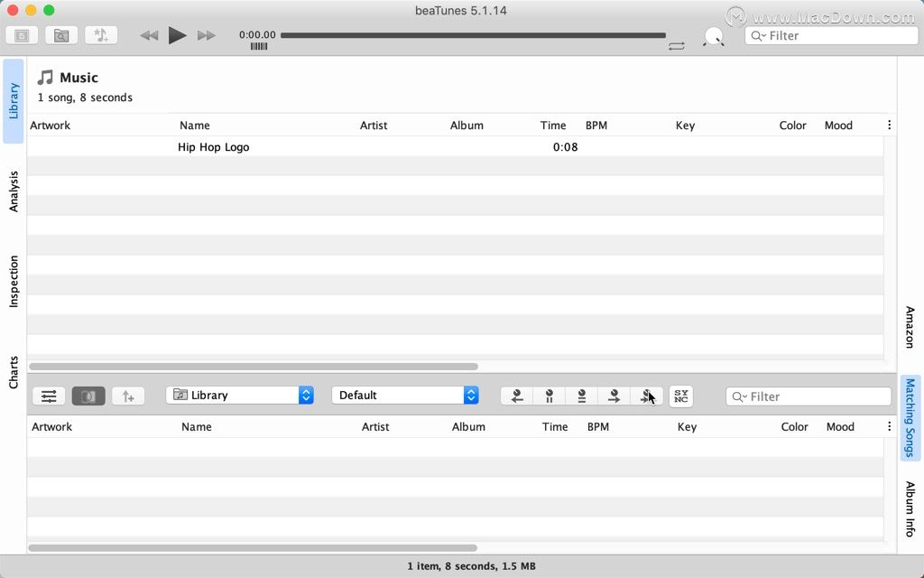Click the match mode icon under the cursor
Screen dimensions: 924x578
tap(646, 396)
